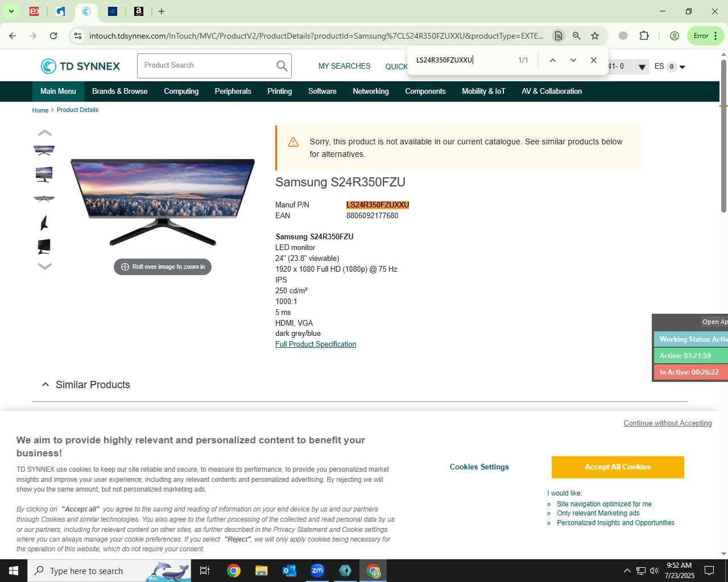Open the Networking menu
This screenshot has height=582, width=728.
pyautogui.click(x=371, y=92)
